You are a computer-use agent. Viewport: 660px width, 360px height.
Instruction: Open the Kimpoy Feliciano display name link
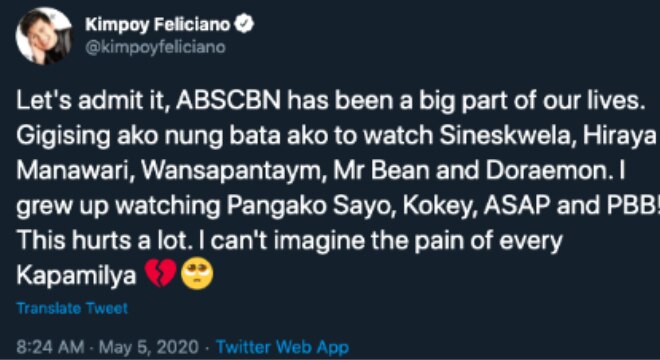click(158, 25)
